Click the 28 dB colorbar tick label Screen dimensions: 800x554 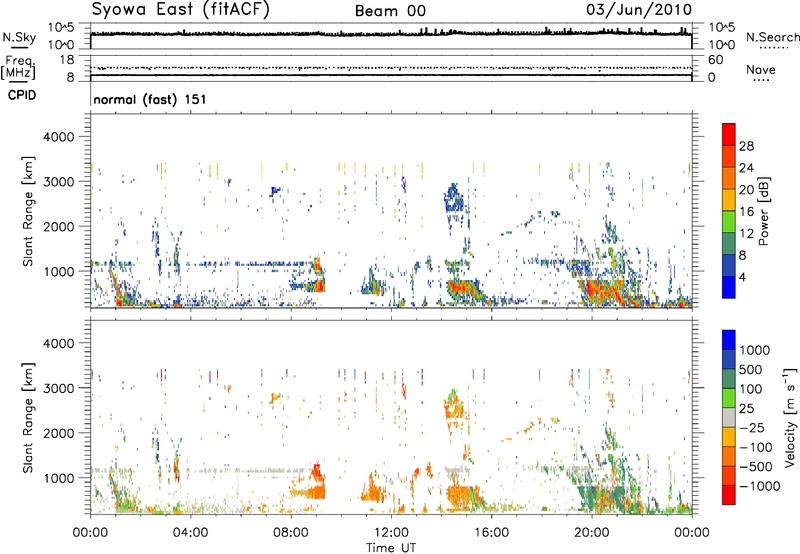tap(746, 146)
